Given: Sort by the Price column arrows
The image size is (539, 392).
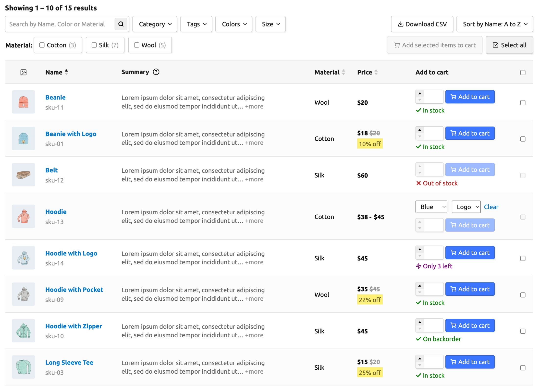Looking at the screenshot, I should 376,72.
